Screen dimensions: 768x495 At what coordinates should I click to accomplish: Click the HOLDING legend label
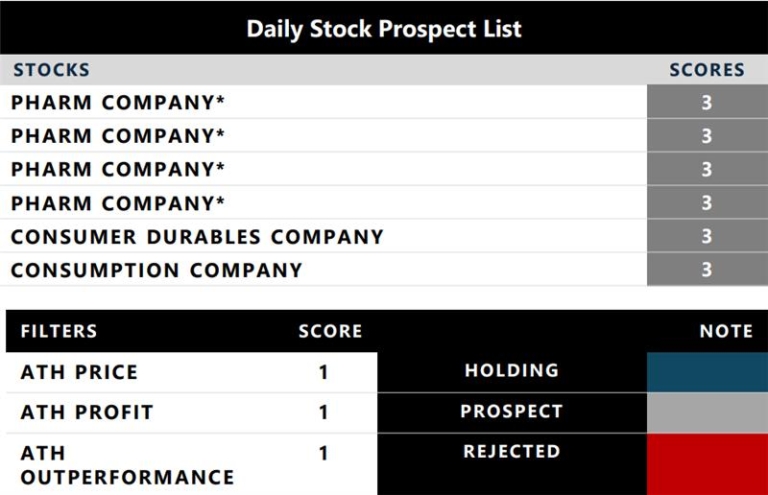coord(511,371)
